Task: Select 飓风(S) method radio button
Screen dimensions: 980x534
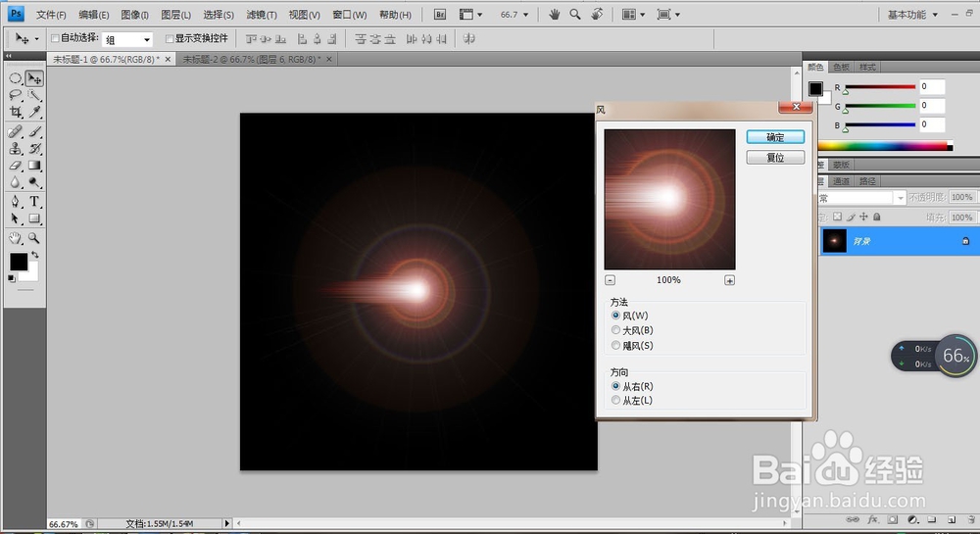Action: pyautogui.click(x=615, y=345)
